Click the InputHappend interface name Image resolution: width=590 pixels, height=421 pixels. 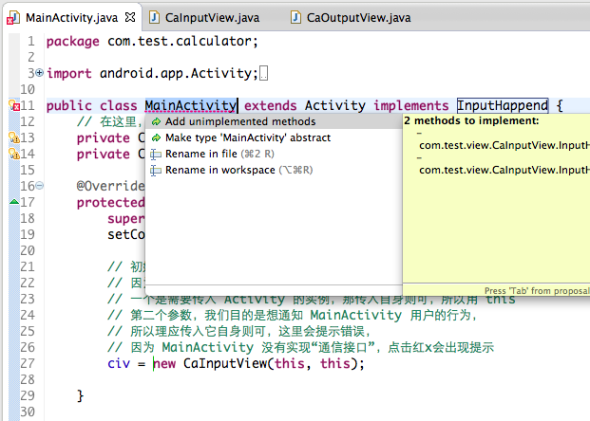pos(502,106)
